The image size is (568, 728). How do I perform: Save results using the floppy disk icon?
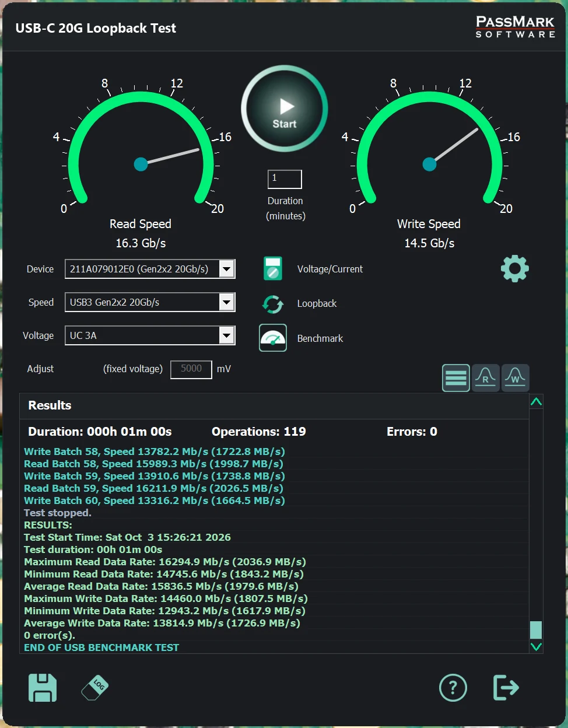tap(43, 688)
